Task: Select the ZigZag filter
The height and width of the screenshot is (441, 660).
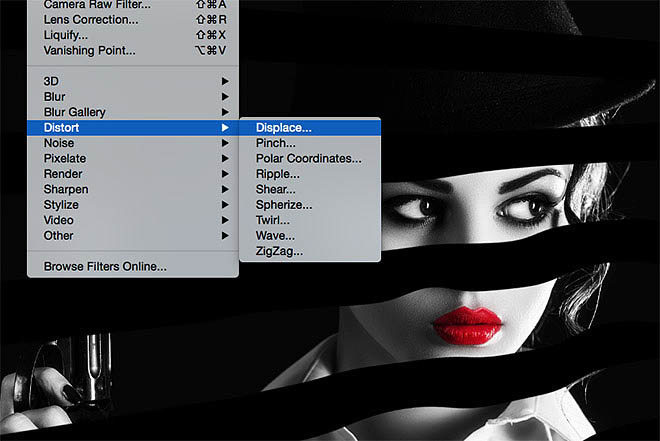Action: (310, 251)
